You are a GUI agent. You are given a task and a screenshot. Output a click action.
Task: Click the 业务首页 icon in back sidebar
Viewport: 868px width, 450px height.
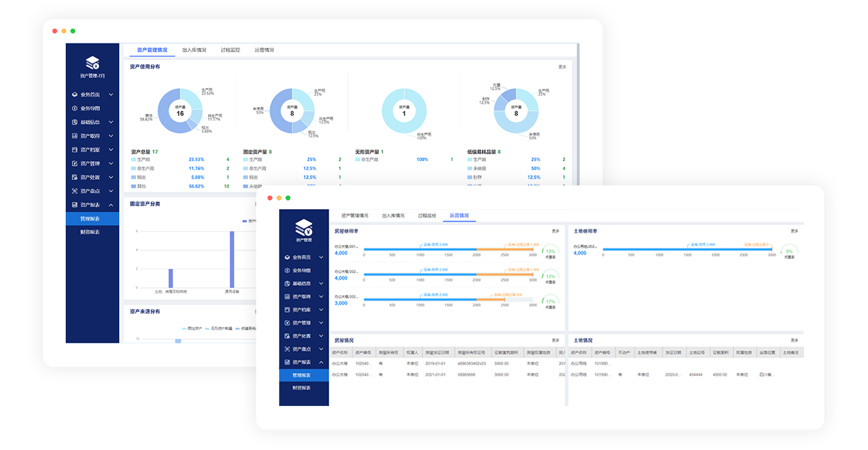(x=75, y=95)
